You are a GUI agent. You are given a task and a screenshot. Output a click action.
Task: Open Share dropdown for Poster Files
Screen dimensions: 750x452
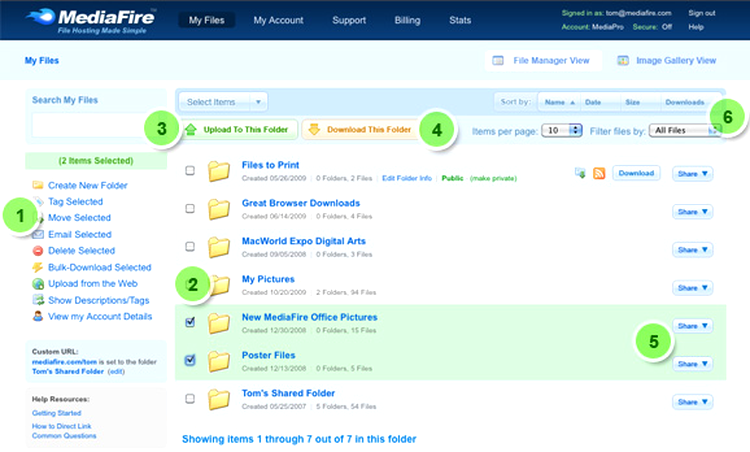692,364
